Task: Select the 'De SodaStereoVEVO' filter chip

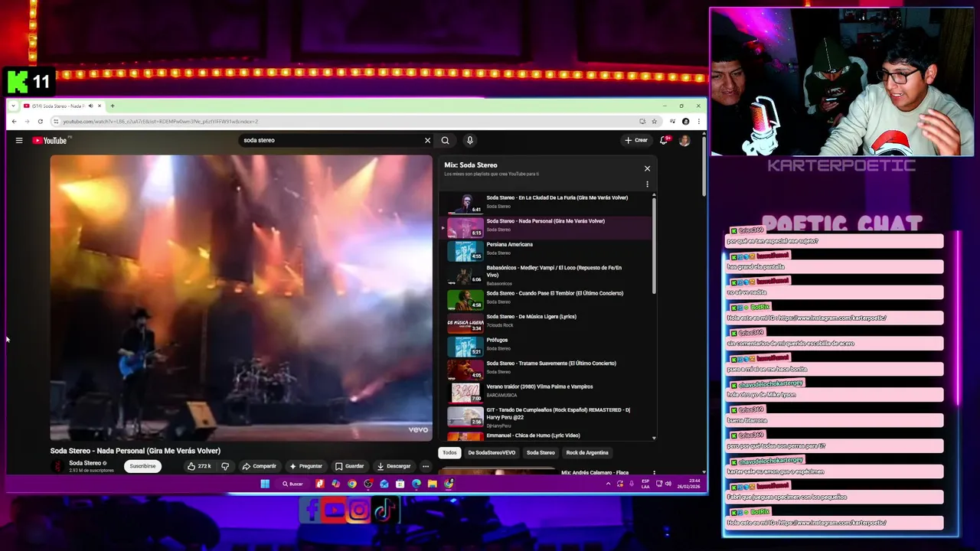Action: [492, 452]
